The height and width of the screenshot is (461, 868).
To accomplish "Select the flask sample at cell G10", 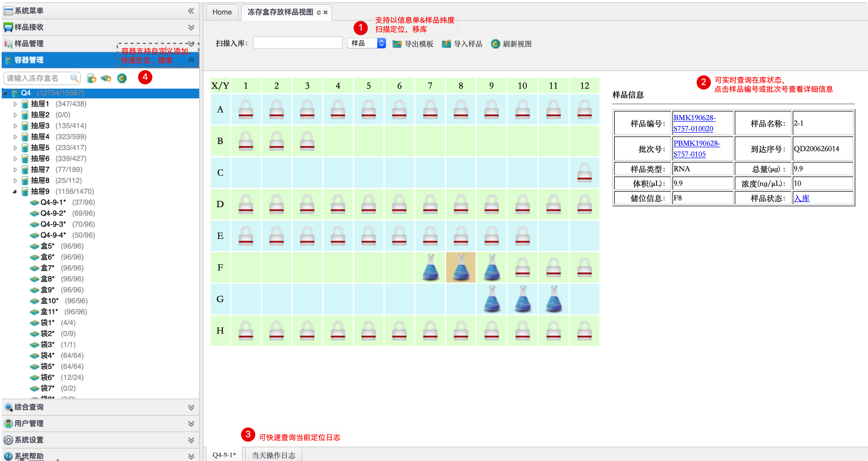I will (522, 299).
